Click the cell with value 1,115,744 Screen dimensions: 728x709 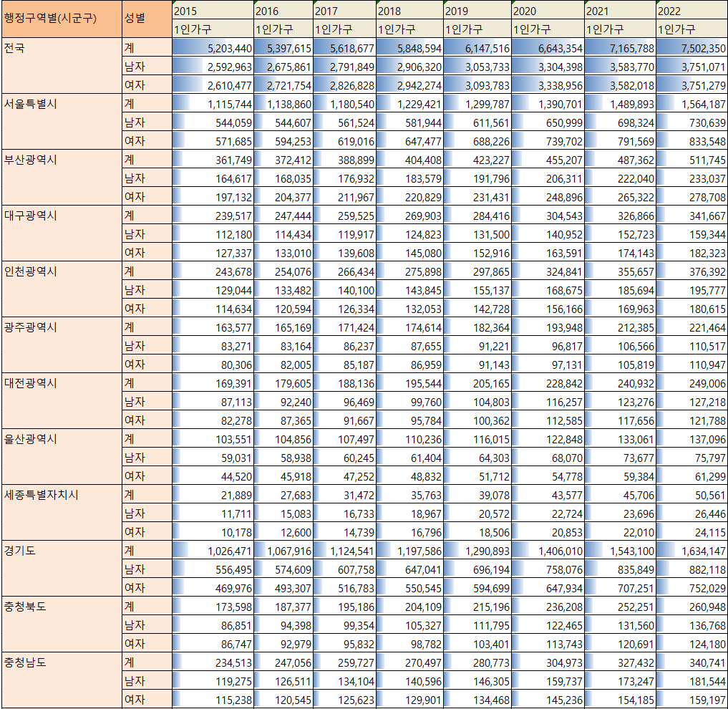(x=213, y=103)
